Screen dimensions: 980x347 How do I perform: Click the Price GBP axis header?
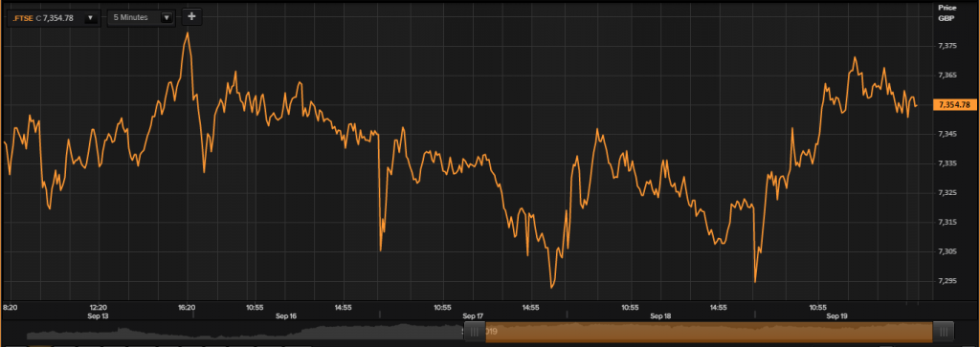pyautogui.click(x=947, y=13)
